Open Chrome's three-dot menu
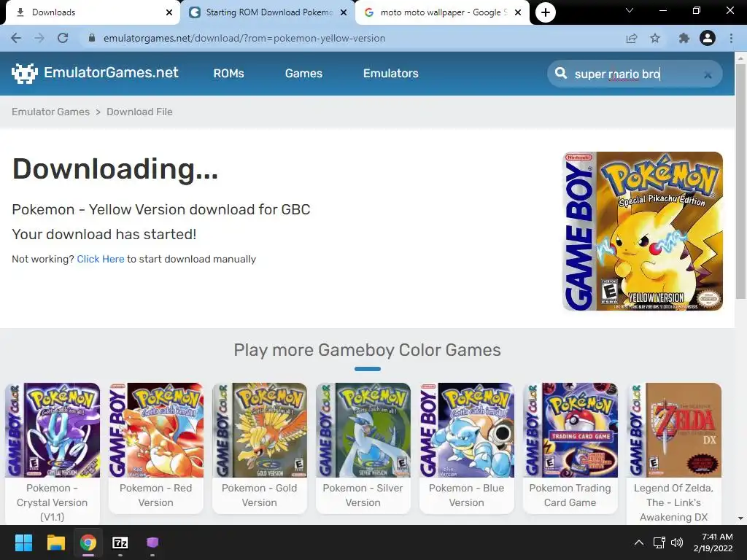This screenshot has height=560, width=747. tap(731, 38)
